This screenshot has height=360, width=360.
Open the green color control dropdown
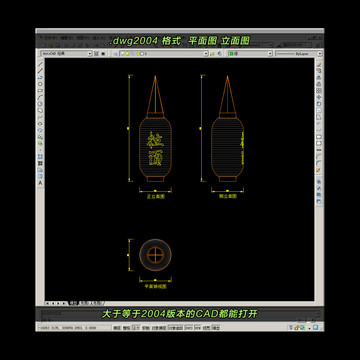click(250, 53)
